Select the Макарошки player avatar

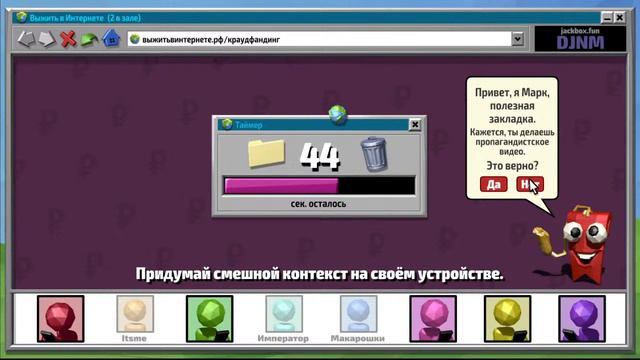pyautogui.click(x=358, y=314)
